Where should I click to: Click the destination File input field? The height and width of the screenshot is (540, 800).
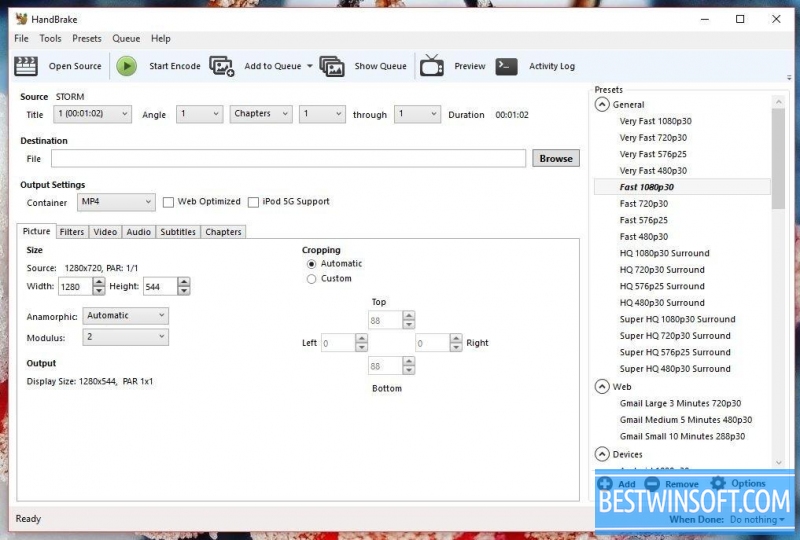click(288, 159)
